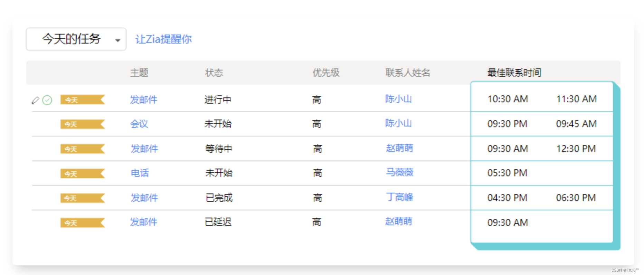Click the 今天 tag in the 等待中 row
The image size is (644, 275).
(x=83, y=149)
